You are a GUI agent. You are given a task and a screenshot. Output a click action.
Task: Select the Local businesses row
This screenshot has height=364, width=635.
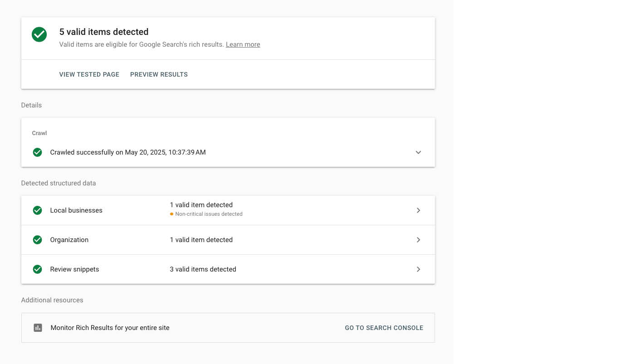pyautogui.click(x=76, y=210)
